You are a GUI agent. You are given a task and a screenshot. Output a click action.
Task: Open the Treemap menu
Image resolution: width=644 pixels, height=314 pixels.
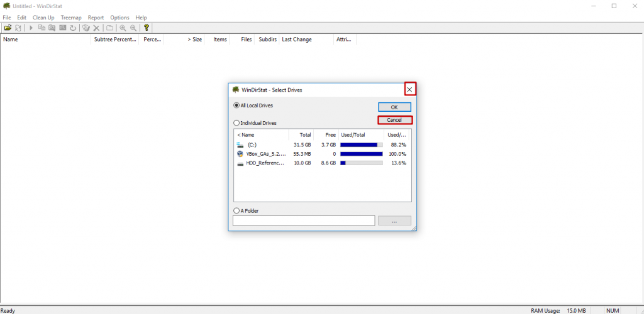coord(71,18)
